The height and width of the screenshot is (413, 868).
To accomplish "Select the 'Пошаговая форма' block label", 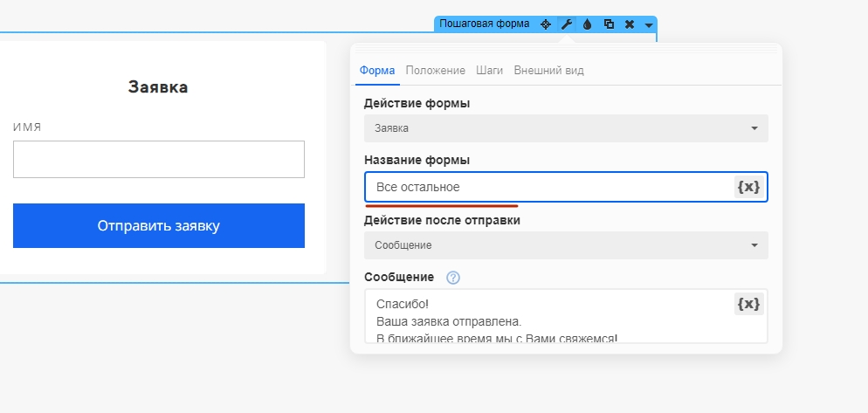I will 485,24.
